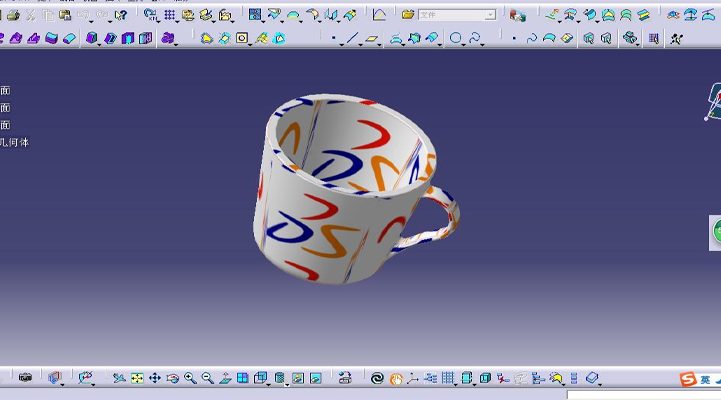
Task: Click the Sogou input method S icon
Action: [688, 379]
